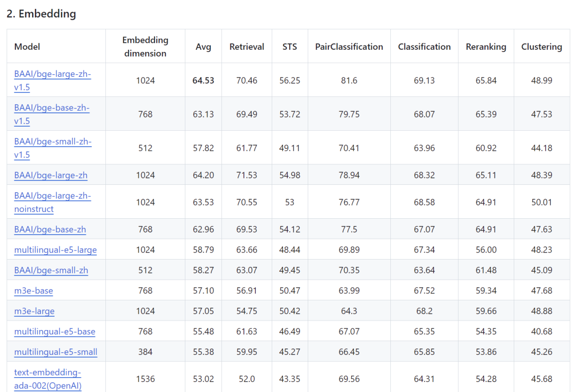Select the Classification value 67.34
The image size is (572, 392).
coord(424,250)
